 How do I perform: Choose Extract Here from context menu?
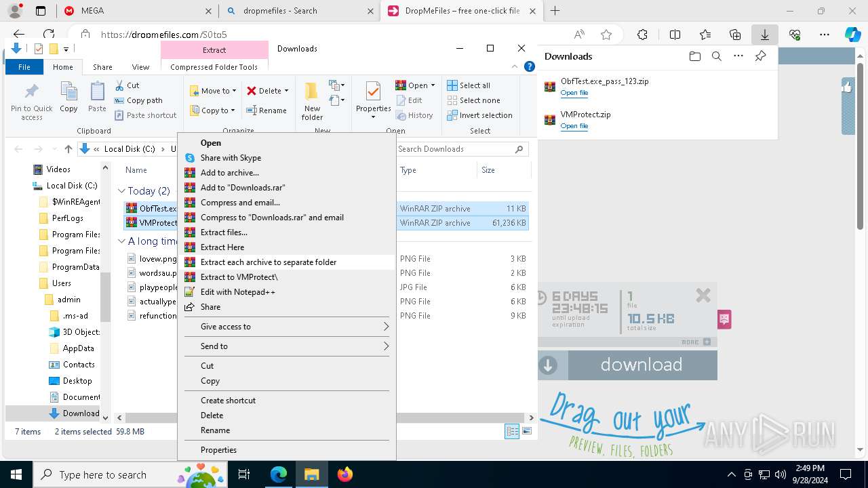[x=286, y=247]
